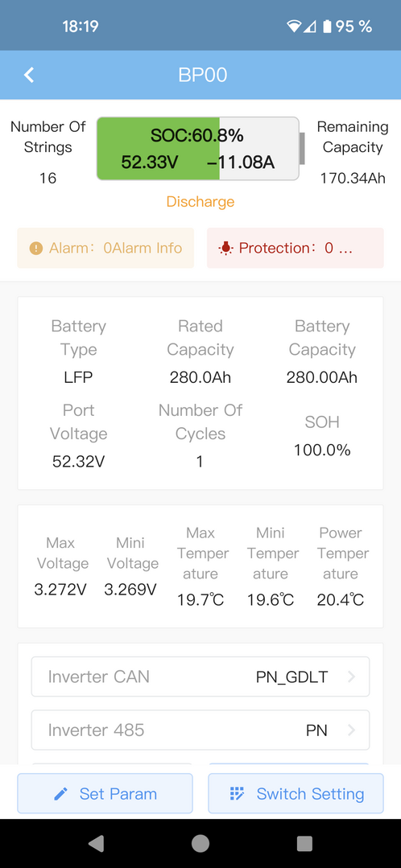Tap the SOH 100.0% reading
The image size is (401, 868).
[x=322, y=450]
